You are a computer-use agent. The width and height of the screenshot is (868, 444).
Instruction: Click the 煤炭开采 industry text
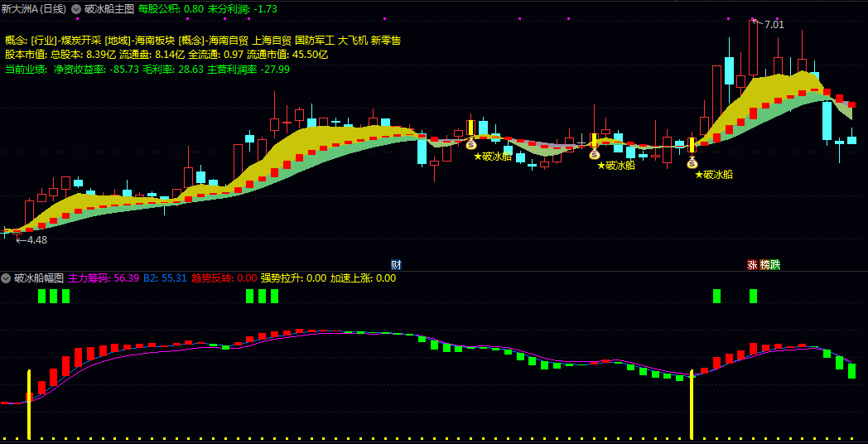click(x=81, y=41)
